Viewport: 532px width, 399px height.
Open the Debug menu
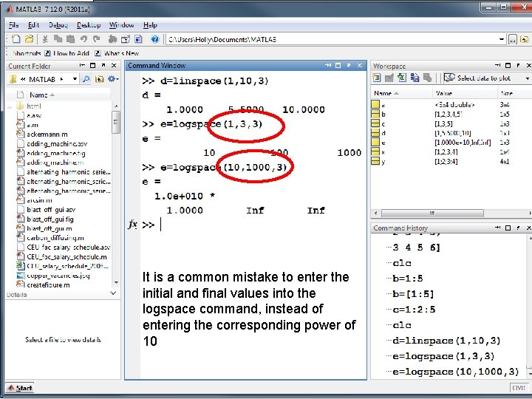click(x=58, y=25)
